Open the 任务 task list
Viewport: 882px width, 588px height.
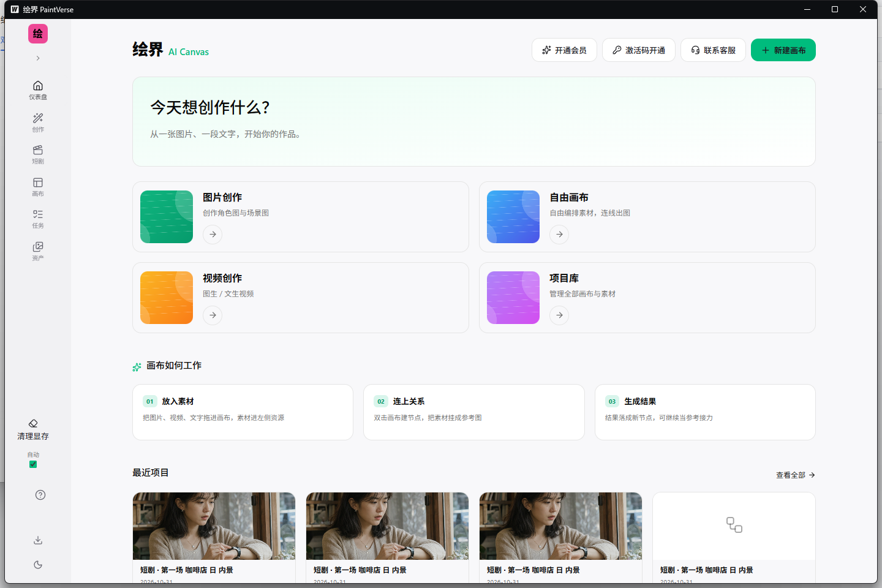(x=38, y=219)
